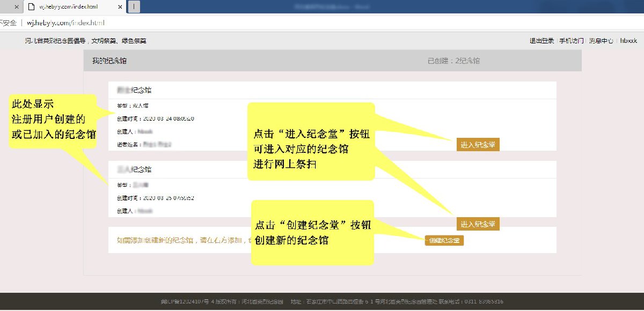Click the 不安全 security indicator in address bar
The height and width of the screenshot is (311, 644).
(8, 23)
